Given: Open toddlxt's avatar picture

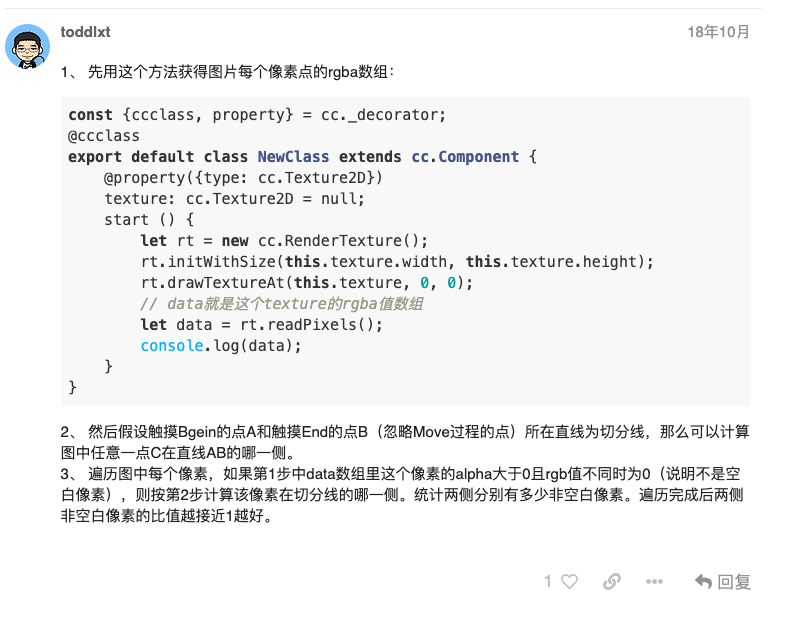Looking at the screenshot, I should pos(29,46).
